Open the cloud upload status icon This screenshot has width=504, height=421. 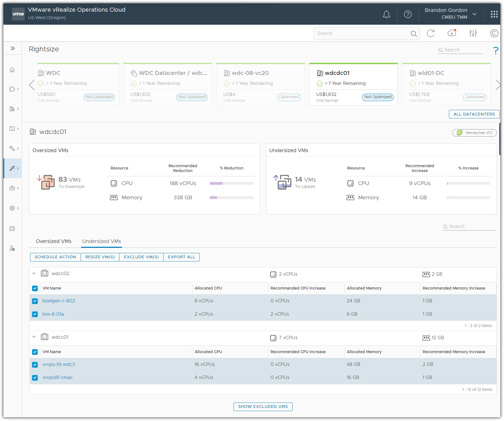(452, 33)
